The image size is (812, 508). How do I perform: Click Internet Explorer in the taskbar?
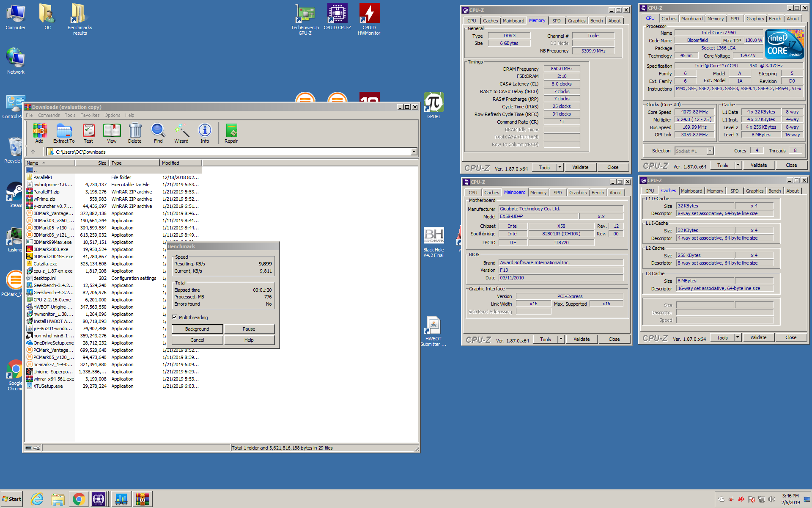[37, 499]
